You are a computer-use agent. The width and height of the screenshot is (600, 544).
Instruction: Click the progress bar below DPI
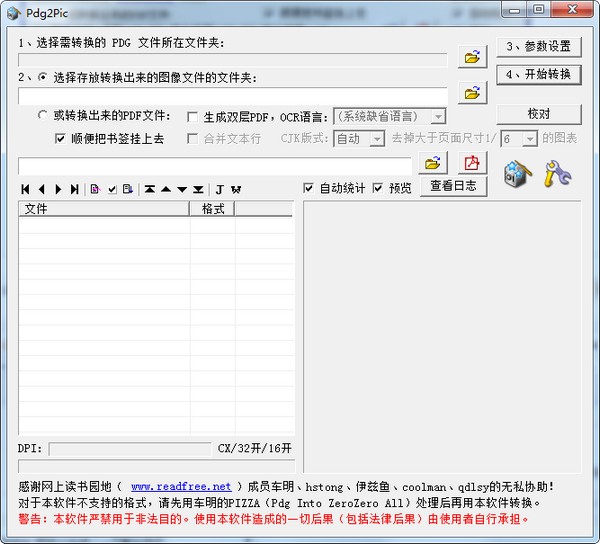[157, 466]
